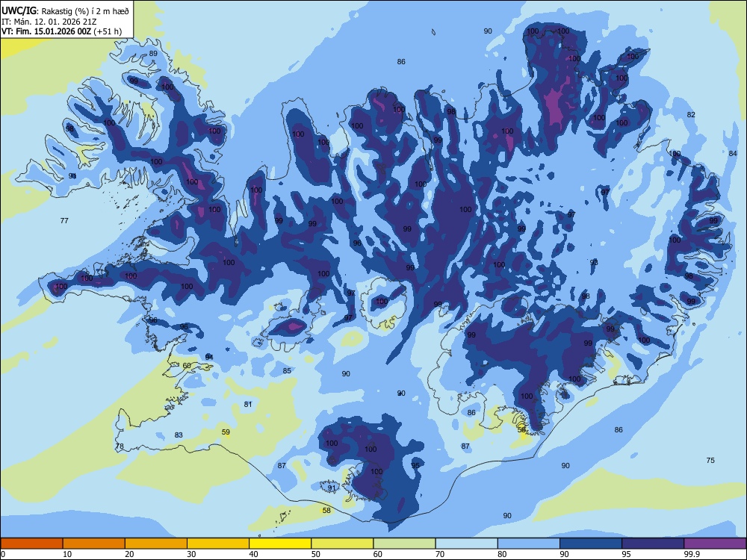Click the 'VT: Fim. 15.01.2026 00Z' line
The height and width of the screenshot is (560, 747).
tap(46, 32)
